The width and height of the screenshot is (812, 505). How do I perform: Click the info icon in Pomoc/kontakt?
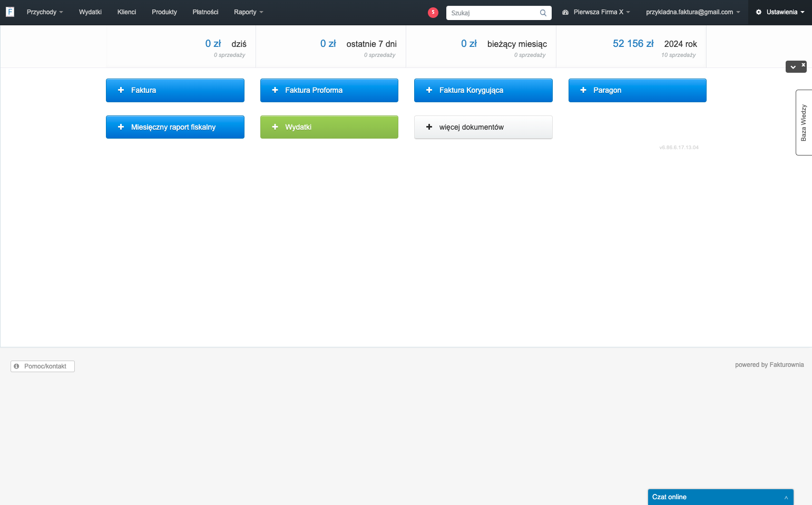tap(16, 366)
